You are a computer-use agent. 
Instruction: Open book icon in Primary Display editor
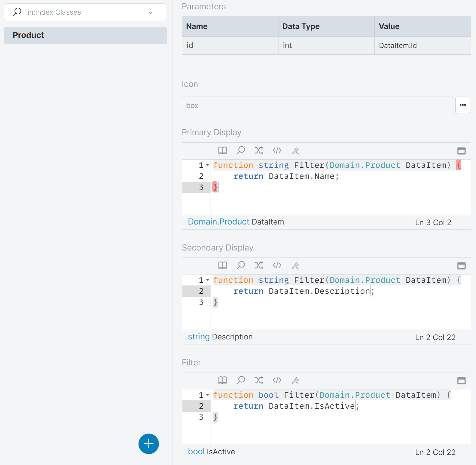coord(223,151)
